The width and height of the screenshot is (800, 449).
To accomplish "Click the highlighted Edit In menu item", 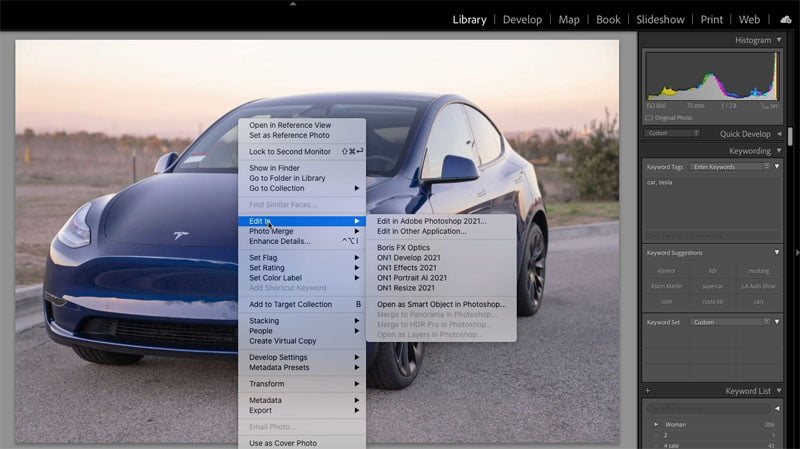I will coord(302,221).
